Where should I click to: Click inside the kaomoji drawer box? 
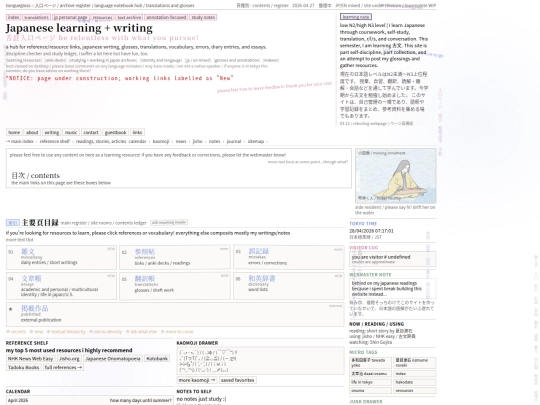tap(260, 361)
